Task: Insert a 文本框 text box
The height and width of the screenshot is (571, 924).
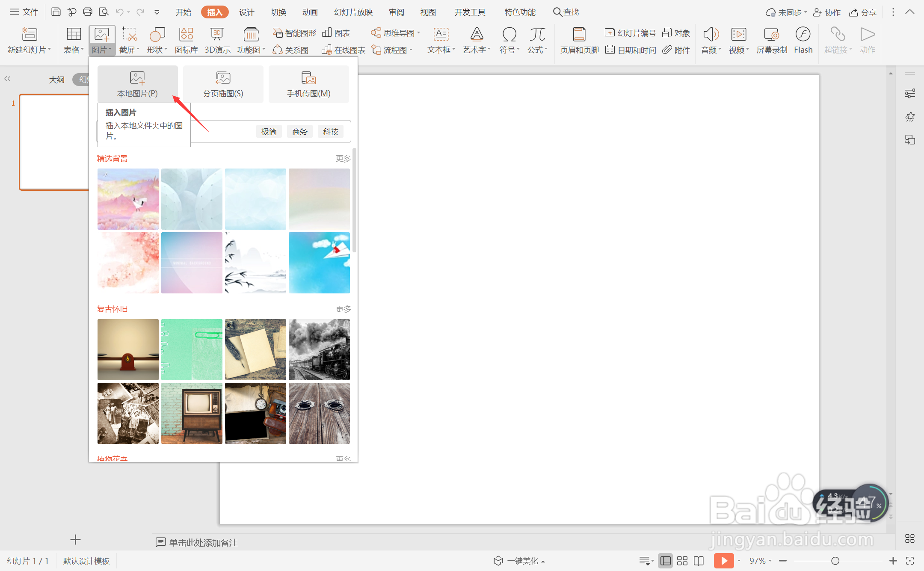Action: [441, 40]
